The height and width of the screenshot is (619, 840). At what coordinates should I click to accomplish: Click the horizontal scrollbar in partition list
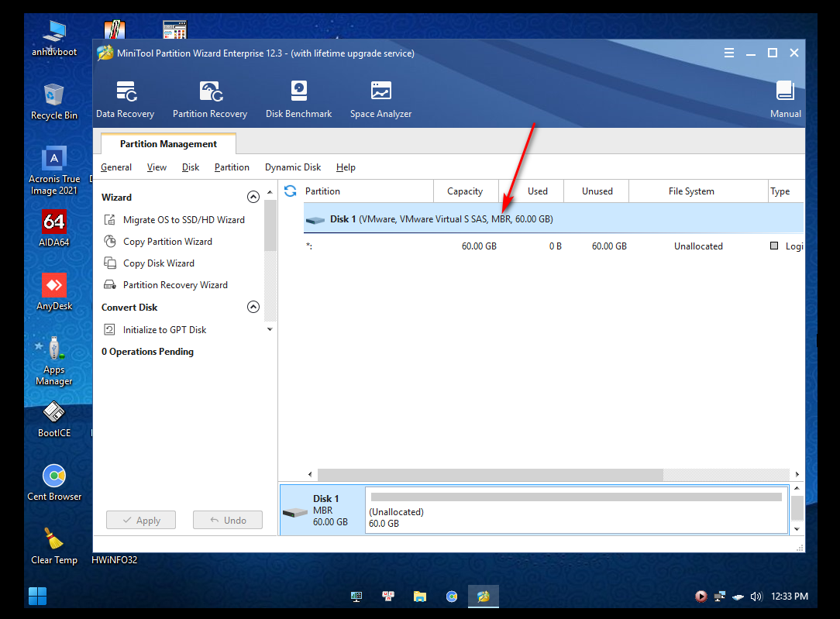[491, 474]
